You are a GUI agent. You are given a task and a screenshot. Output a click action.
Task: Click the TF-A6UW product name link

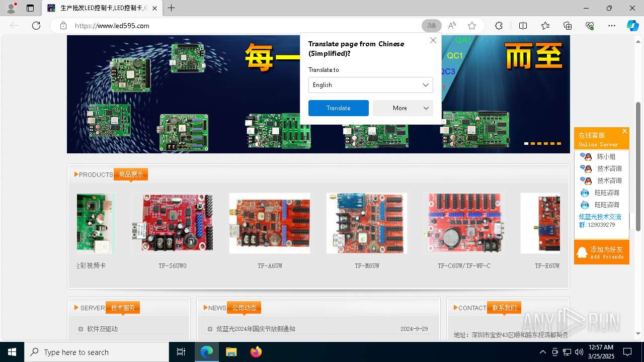coord(270,265)
